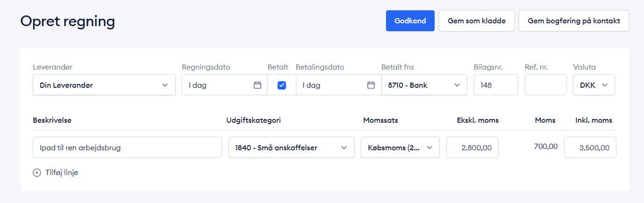Open the 5710 - Bank dropdown
Screen dimensions: 644x203
(x=424, y=85)
